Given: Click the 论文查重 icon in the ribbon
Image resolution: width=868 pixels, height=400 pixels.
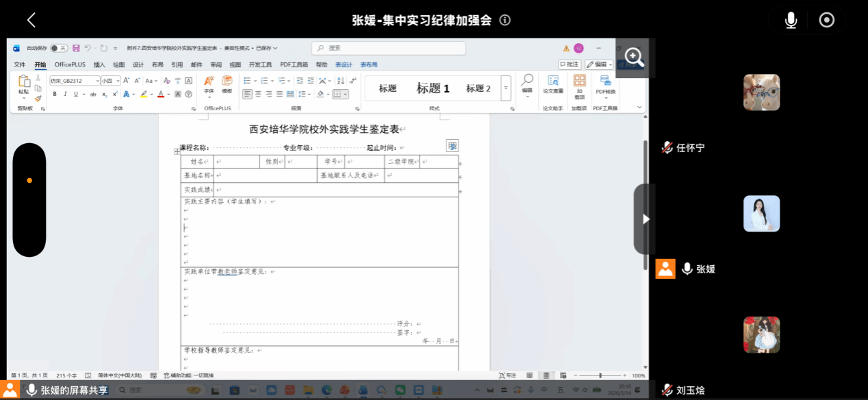Looking at the screenshot, I should tap(552, 82).
